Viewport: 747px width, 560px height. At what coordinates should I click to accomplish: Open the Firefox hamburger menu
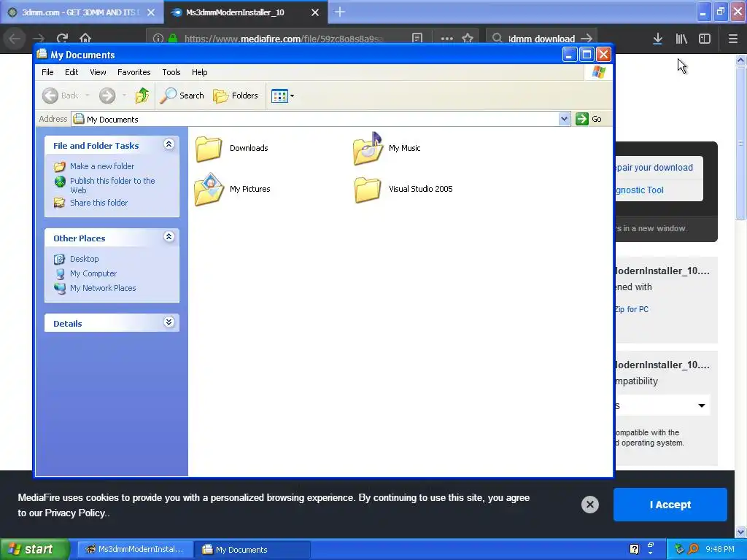[x=733, y=39]
